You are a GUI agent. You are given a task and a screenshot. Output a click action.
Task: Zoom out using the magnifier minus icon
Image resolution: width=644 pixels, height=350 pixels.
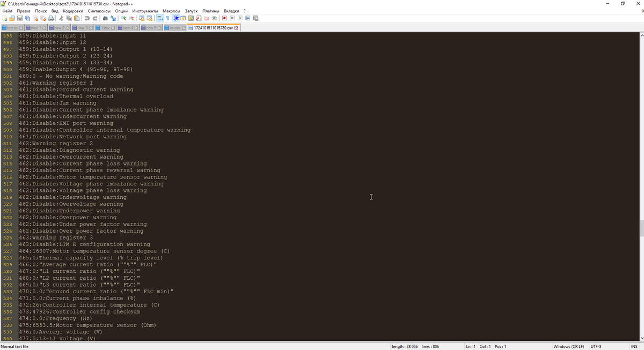click(131, 18)
